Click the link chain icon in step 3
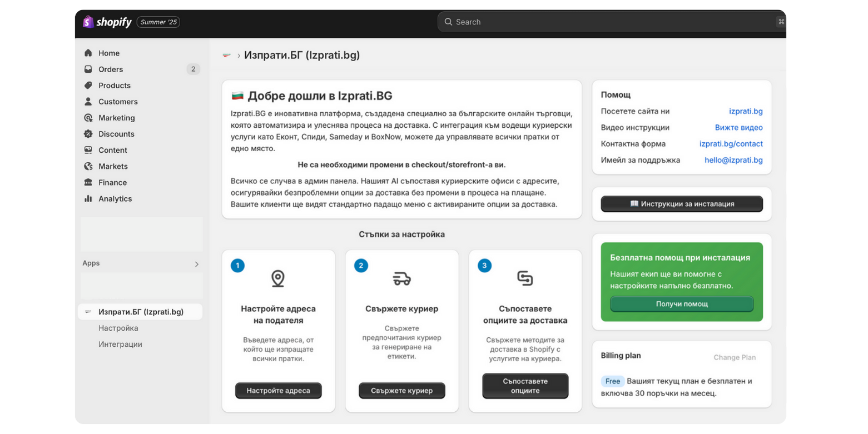The height and width of the screenshot is (434, 868). (525, 278)
